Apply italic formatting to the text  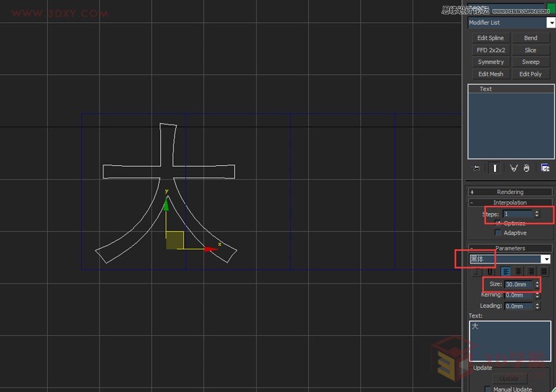tap(476, 271)
